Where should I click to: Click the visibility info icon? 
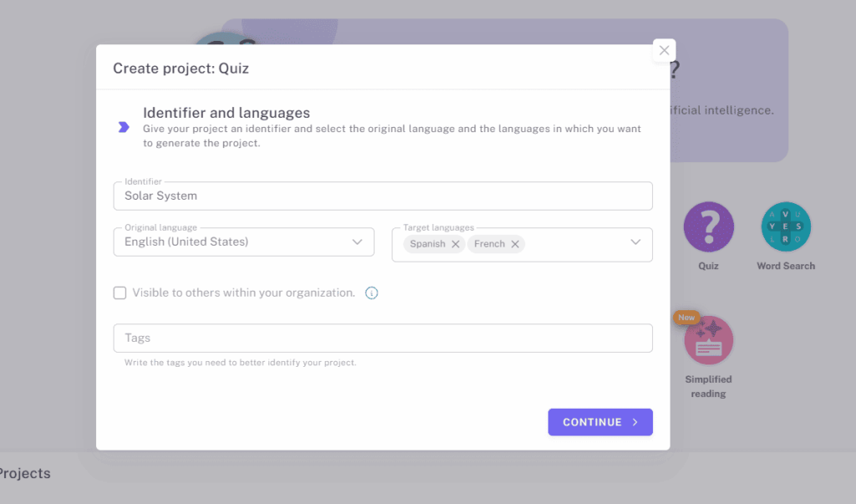[372, 293]
